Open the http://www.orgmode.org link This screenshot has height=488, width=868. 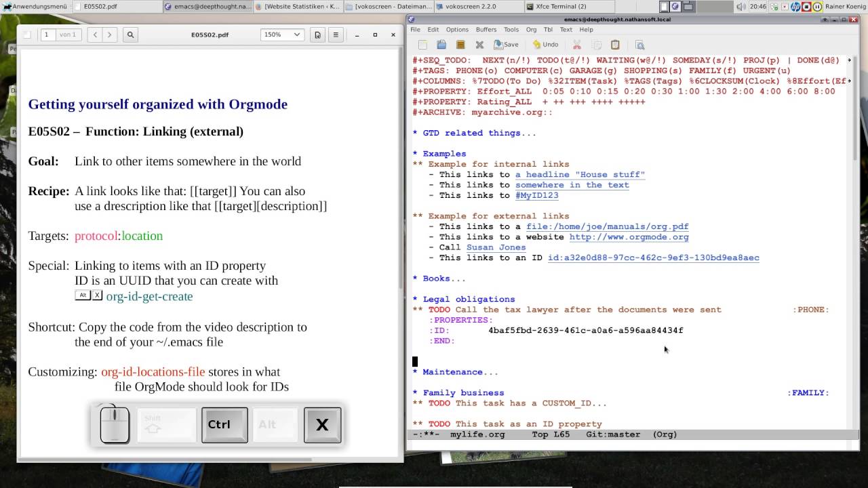click(629, 237)
